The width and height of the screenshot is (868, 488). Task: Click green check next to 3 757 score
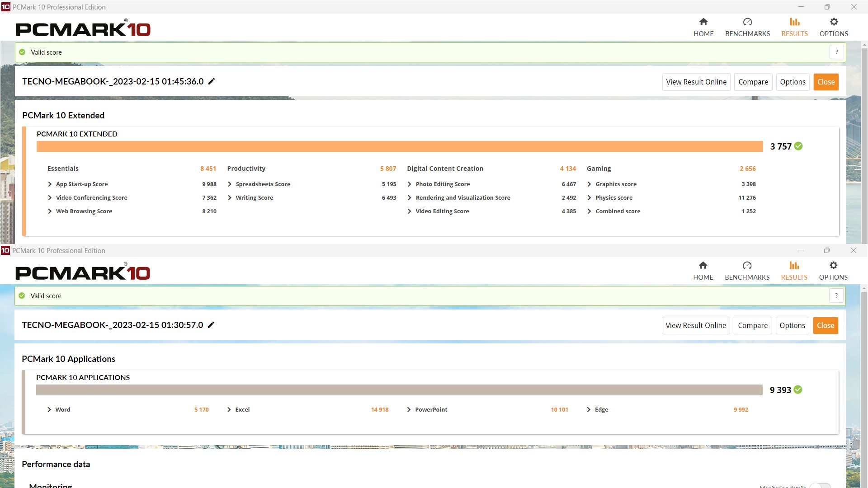(x=798, y=146)
